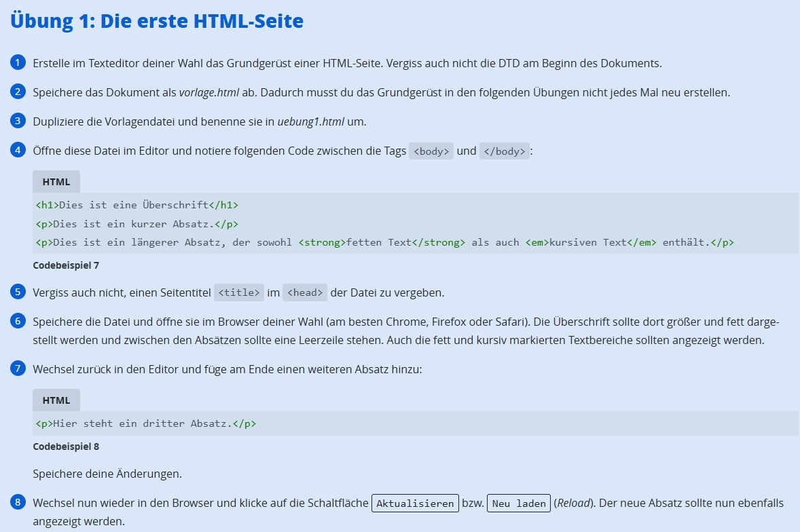Click the Aktualisieren key button
Image resolution: width=800 pixels, height=532 pixels.
415,503
